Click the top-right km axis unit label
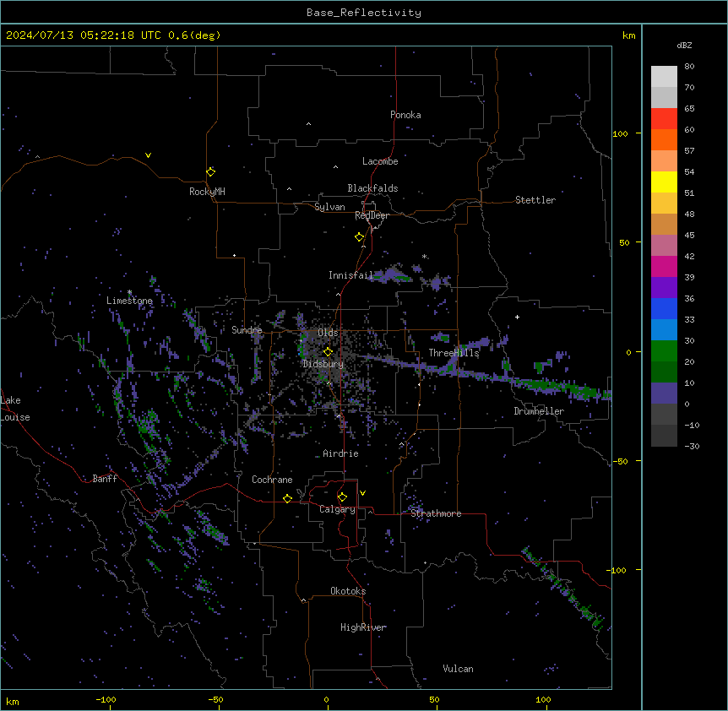Image resolution: width=728 pixels, height=711 pixels. [x=629, y=35]
